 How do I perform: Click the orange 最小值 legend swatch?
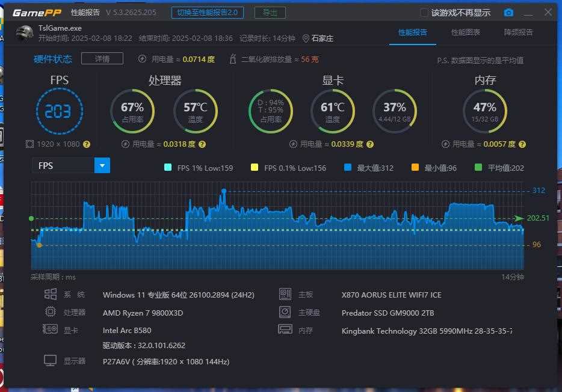[x=415, y=167]
